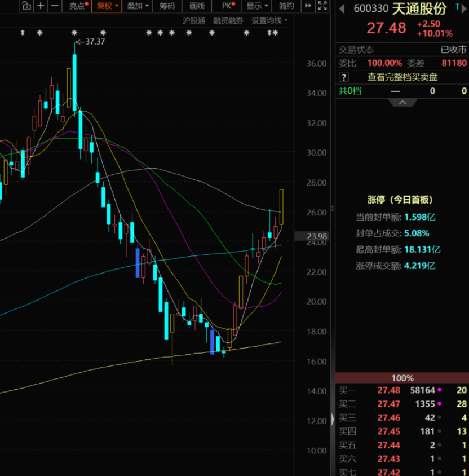
Task: Click the question mark help icon
Action: [344, 77]
